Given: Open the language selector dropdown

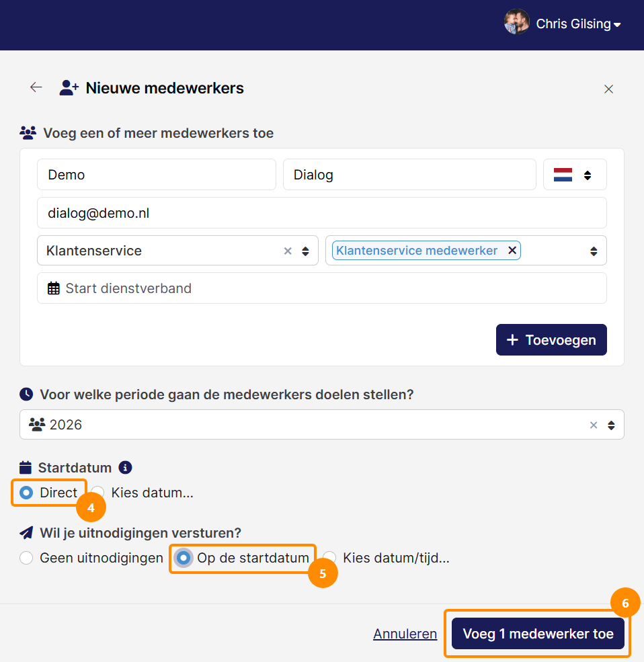Looking at the screenshot, I should click(x=575, y=175).
